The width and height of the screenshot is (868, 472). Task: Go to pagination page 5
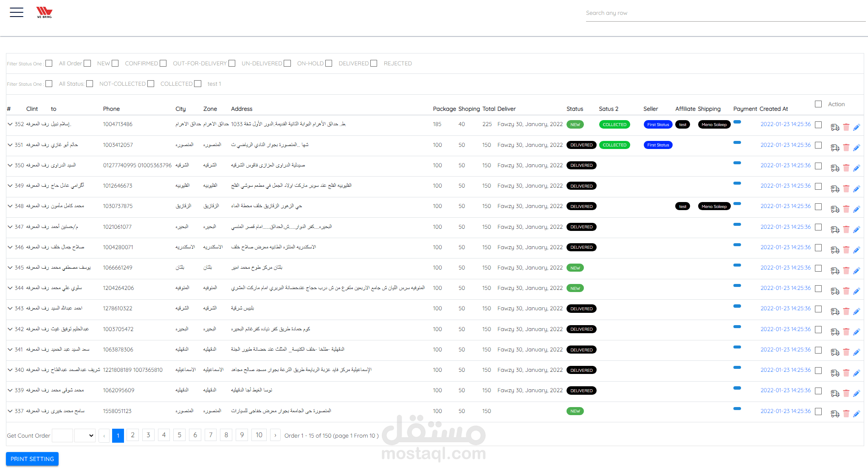tap(179, 435)
